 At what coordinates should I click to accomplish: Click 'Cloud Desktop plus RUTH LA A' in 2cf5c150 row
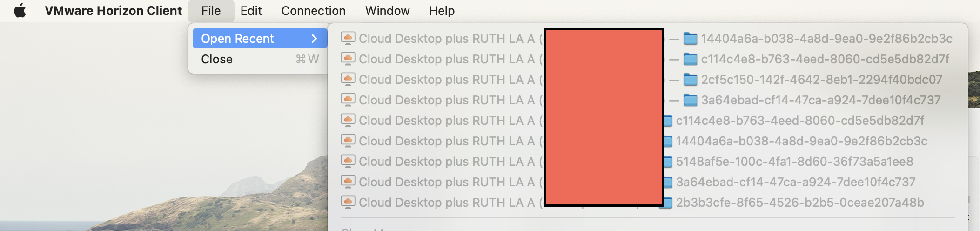tap(447, 80)
